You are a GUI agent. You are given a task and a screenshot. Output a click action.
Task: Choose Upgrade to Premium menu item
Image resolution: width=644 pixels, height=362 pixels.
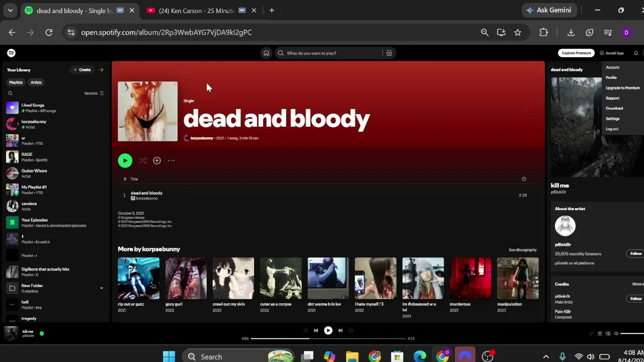[x=623, y=88]
